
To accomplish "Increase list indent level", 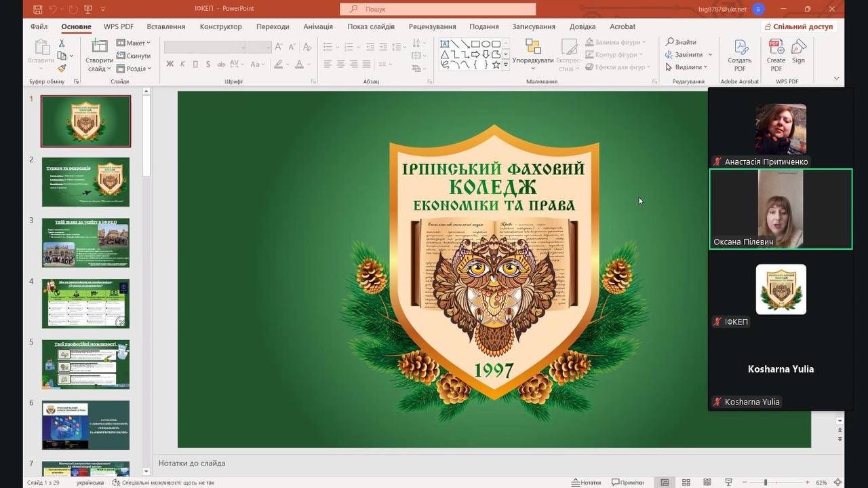I will [x=383, y=47].
